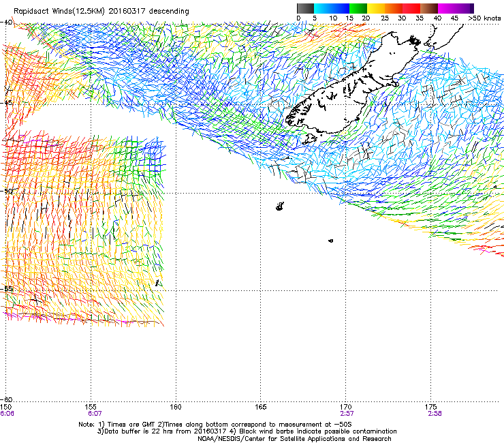This screenshot has width=504, height=443.
Task: Click the "-55" latitude axis label
Action: (x=6, y=289)
